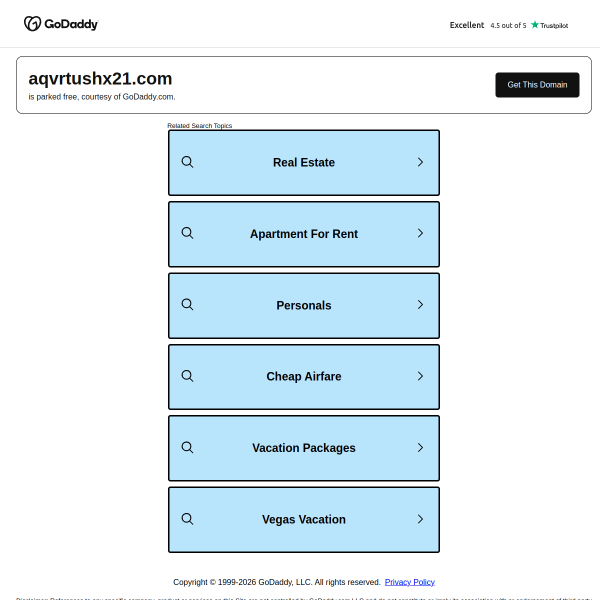
Task: Open the Apartment For Rent topic
Action: click(304, 234)
